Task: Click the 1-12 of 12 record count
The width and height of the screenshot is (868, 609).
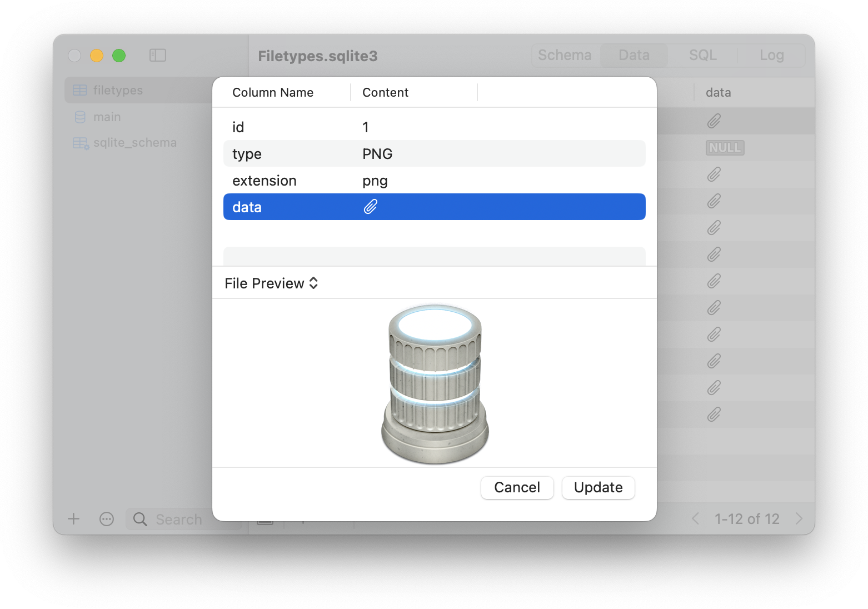Action: (747, 519)
